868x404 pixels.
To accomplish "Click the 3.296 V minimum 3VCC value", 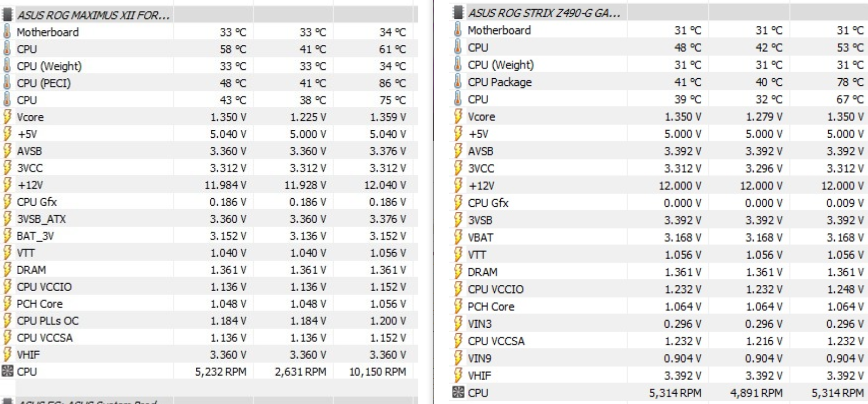I will [x=764, y=168].
